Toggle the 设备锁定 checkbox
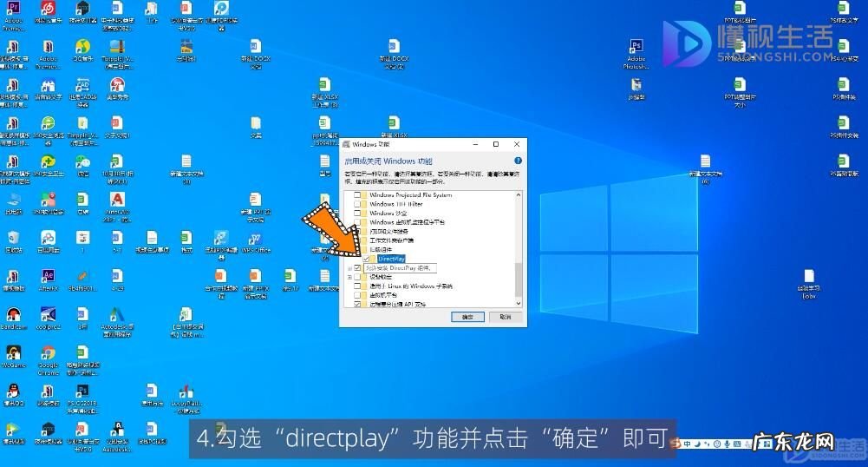This screenshot has width=868, height=467. (x=357, y=277)
